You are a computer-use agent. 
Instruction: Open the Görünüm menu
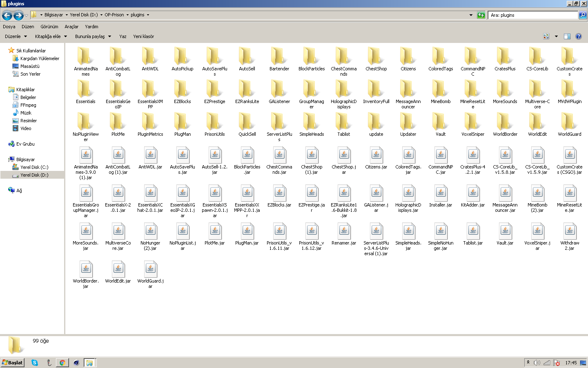click(49, 27)
